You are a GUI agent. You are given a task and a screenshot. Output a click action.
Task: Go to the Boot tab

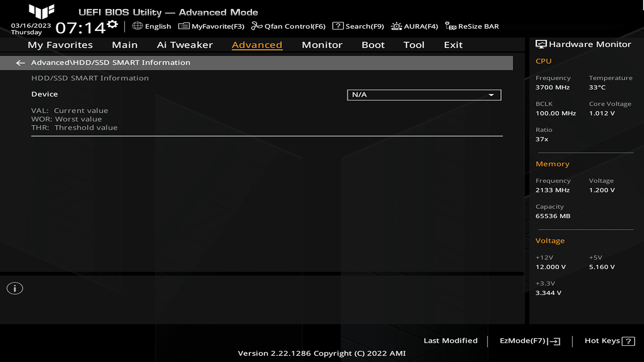373,45
